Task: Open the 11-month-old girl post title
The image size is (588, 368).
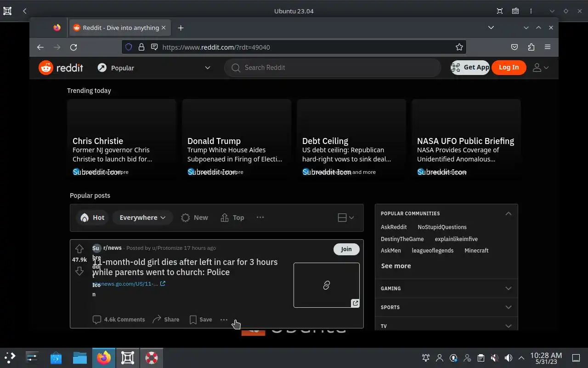Action: coord(185,267)
